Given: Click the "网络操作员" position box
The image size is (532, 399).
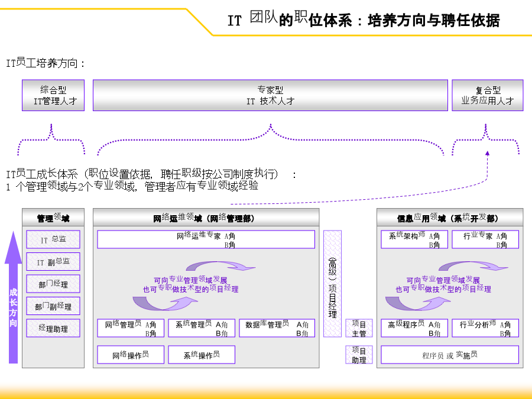Looking at the screenshot, I should tap(131, 355).
